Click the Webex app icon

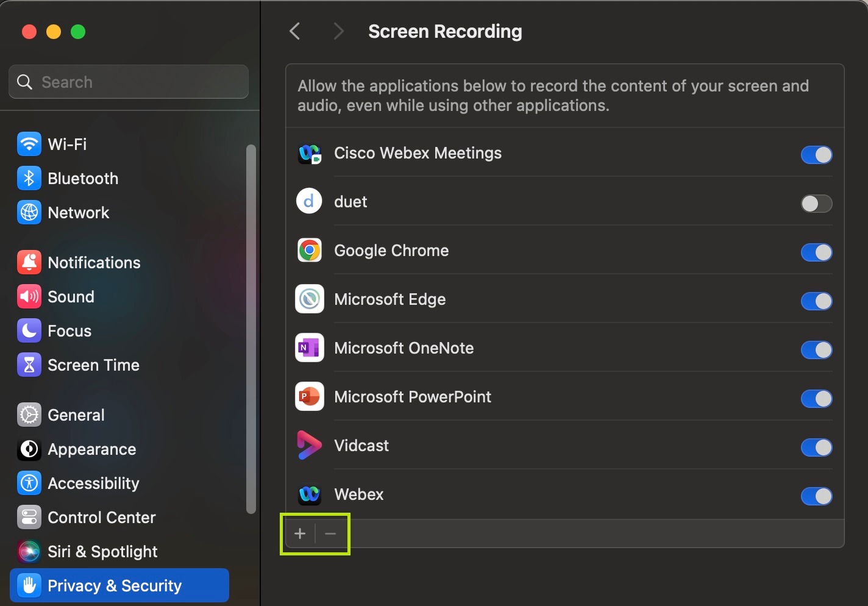pyautogui.click(x=310, y=494)
